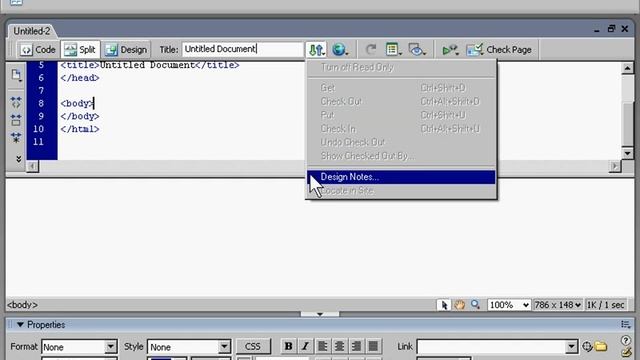640x360 pixels.
Task: Choose the grayed Check In menu item
Action: (401, 129)
